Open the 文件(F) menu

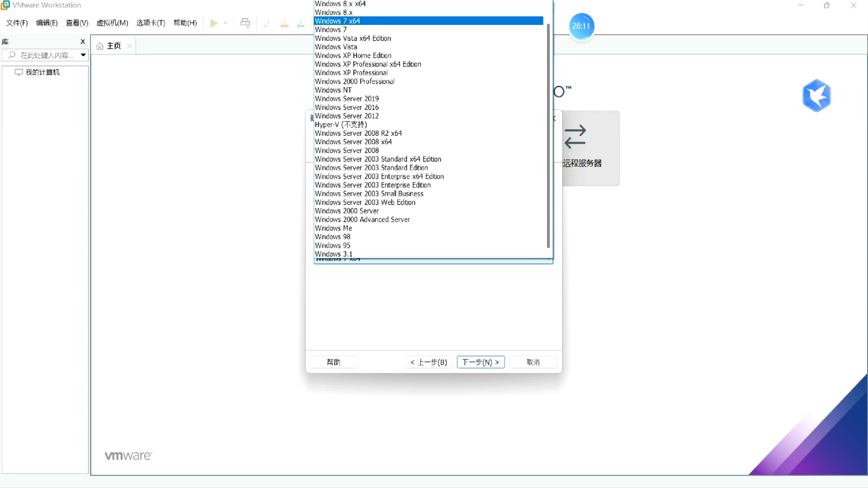point(17,23)
